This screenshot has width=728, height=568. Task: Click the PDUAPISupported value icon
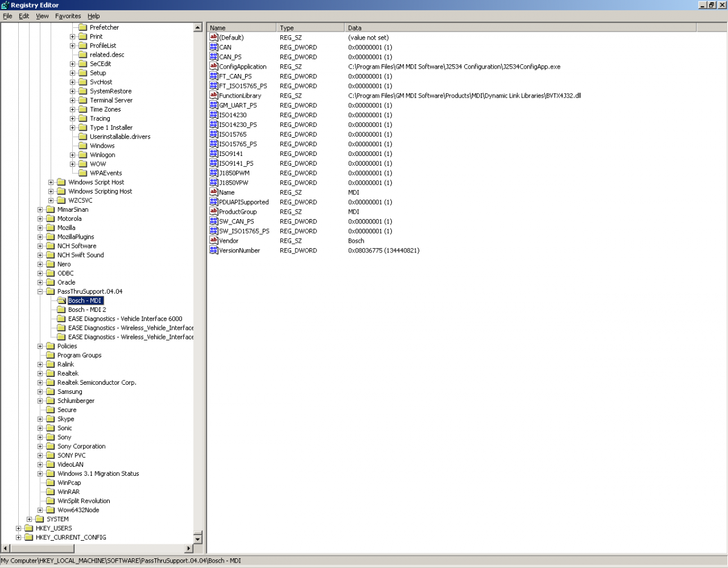coord(214,202)
